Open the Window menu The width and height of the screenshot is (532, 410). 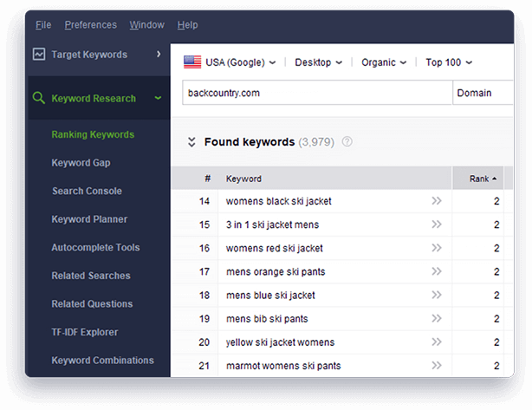147,25
